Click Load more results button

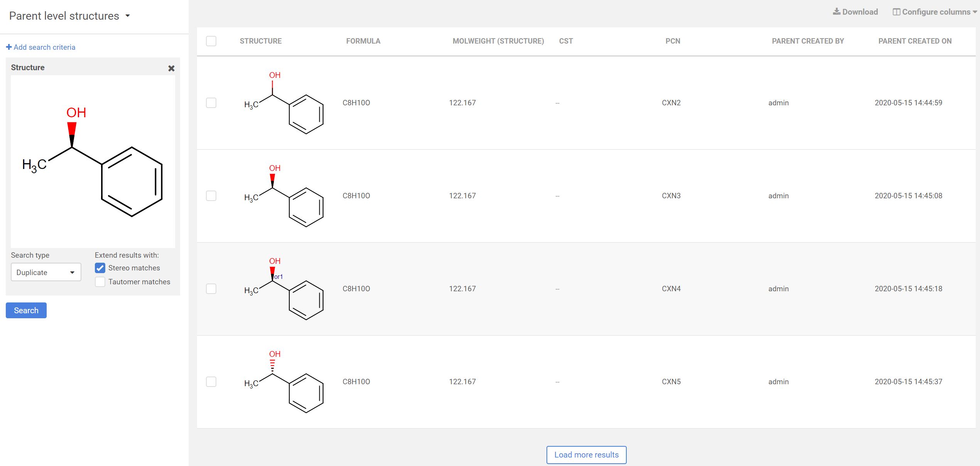[x=586, y=455]
